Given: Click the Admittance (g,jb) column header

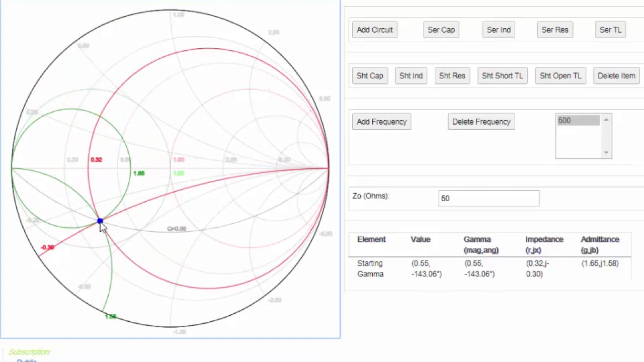Looking at the screenshot, I should point(600,244).
